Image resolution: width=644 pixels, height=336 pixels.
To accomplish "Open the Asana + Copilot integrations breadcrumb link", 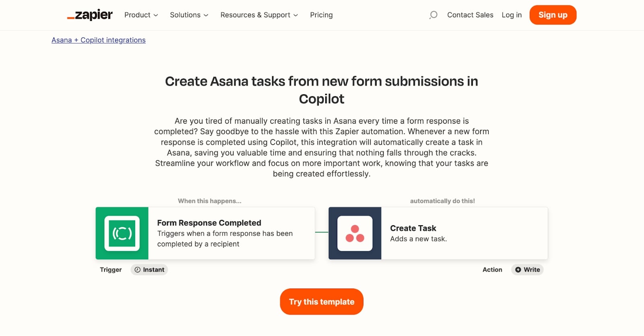I will point(98,40).
